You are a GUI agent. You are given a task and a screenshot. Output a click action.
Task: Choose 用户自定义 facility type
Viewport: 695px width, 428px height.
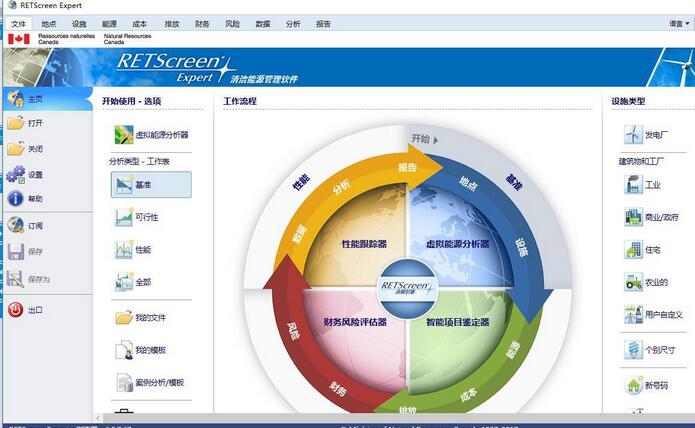(x=654, y=315)
